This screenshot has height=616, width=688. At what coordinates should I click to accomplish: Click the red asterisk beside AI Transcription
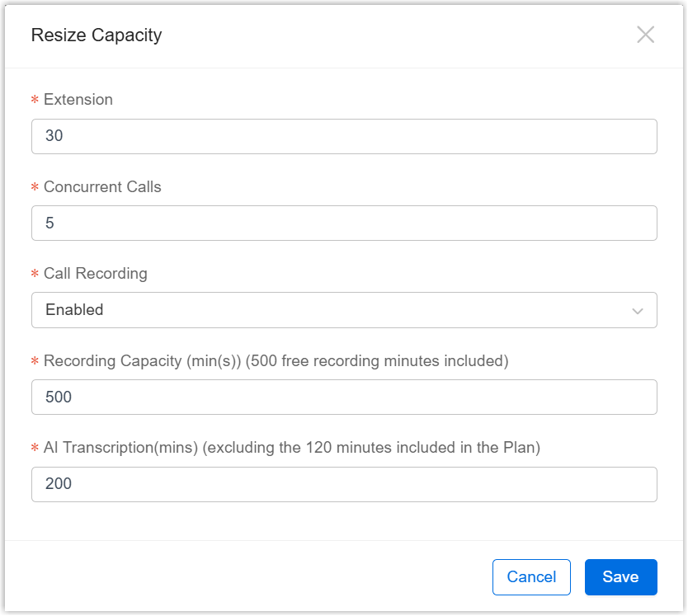point(35,449)
